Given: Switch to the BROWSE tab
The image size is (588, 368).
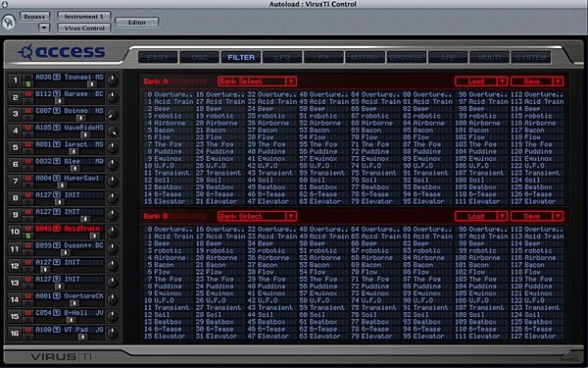Looking at the screenshot, I should point(407,58).
